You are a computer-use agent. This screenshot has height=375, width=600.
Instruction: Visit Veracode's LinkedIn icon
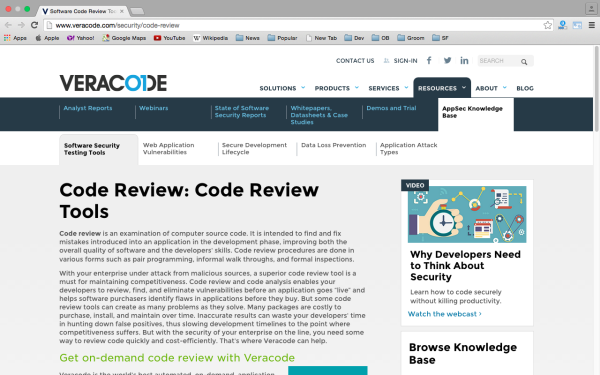464,60
